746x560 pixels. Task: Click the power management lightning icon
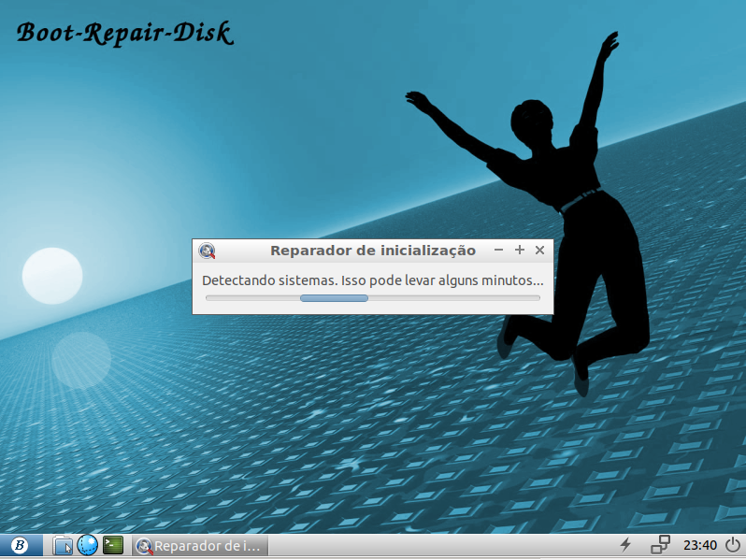(x=626, y=545)
